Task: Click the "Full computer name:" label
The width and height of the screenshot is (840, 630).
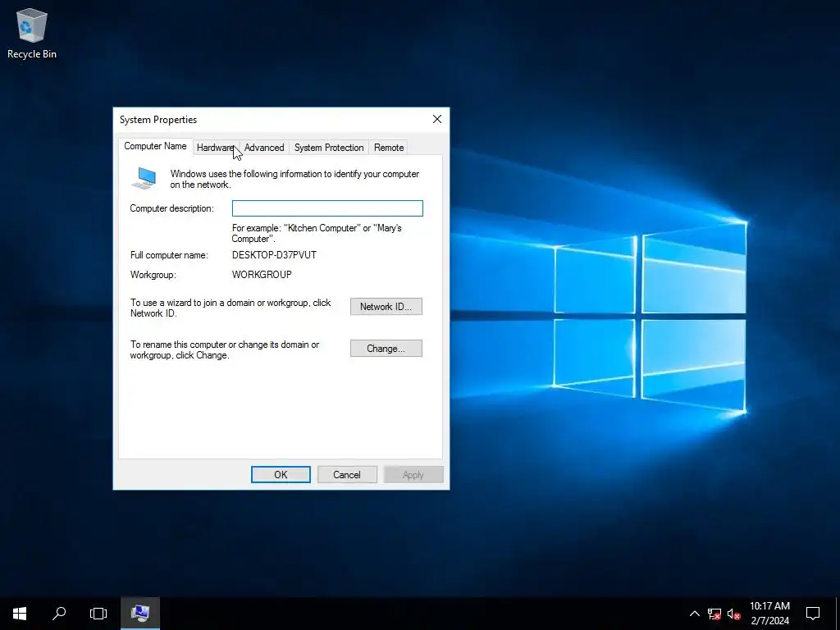Action: 169,256
